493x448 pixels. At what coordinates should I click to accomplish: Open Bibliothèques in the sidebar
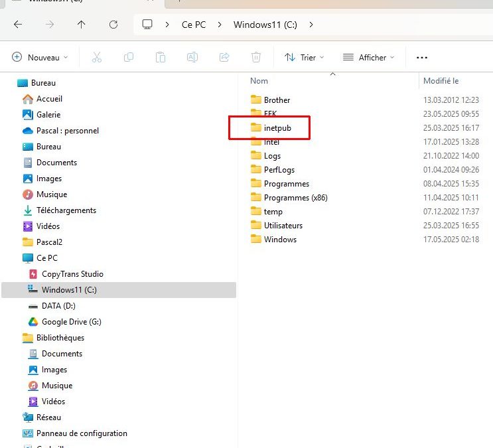(x=60, y=338)
